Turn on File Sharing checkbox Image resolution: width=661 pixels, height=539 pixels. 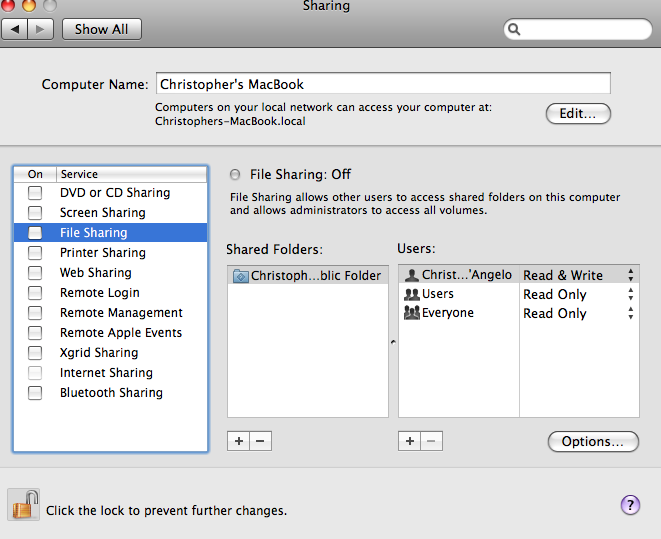(x=35, y=233)
